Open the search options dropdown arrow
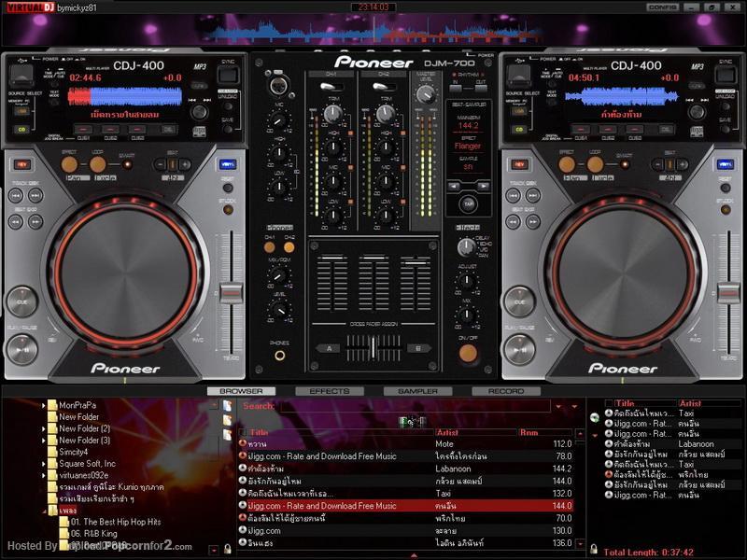This screenshot has width=747, height=560. (x=558, y=407)
